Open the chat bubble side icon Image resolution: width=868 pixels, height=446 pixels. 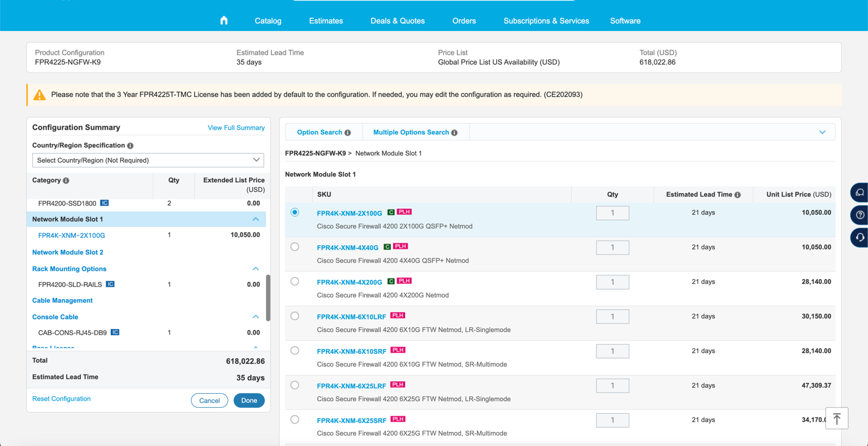click(859, 193)
